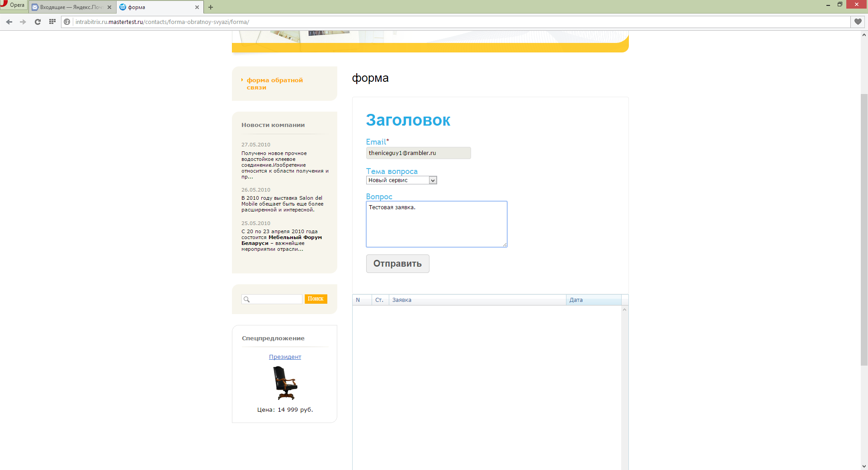This screenshot has width=868, height=470.
Task: Click the 26.05.2010 news date
Action: pos(256,190)
